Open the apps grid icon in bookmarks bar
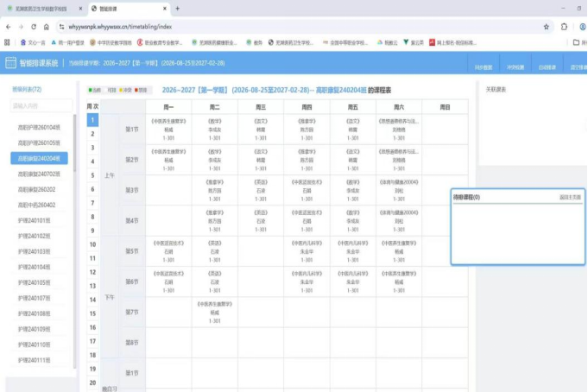The height and width of the screenshot is (392, 588). click(x=7, y=43)
